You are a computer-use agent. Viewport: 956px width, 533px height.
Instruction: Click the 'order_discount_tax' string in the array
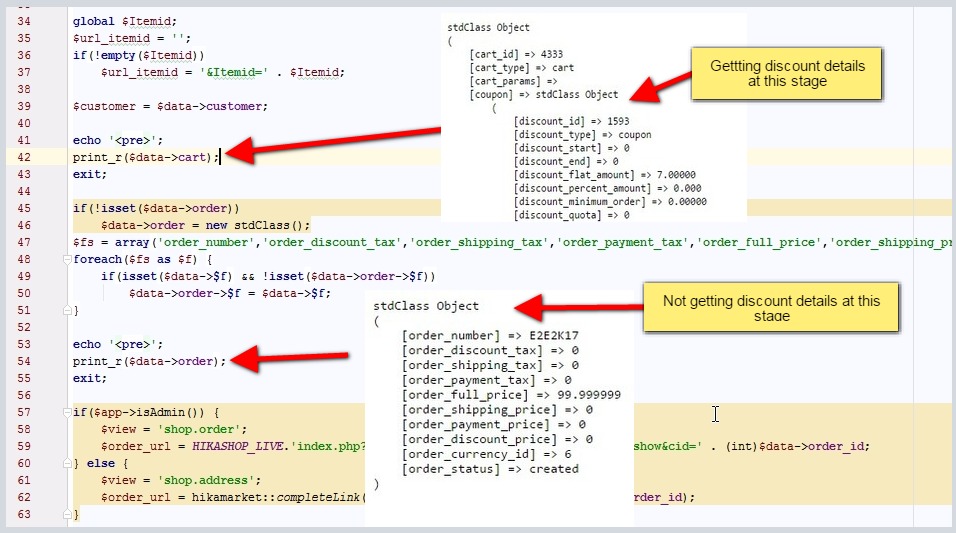pyautogui.click(x=332, y=243)
